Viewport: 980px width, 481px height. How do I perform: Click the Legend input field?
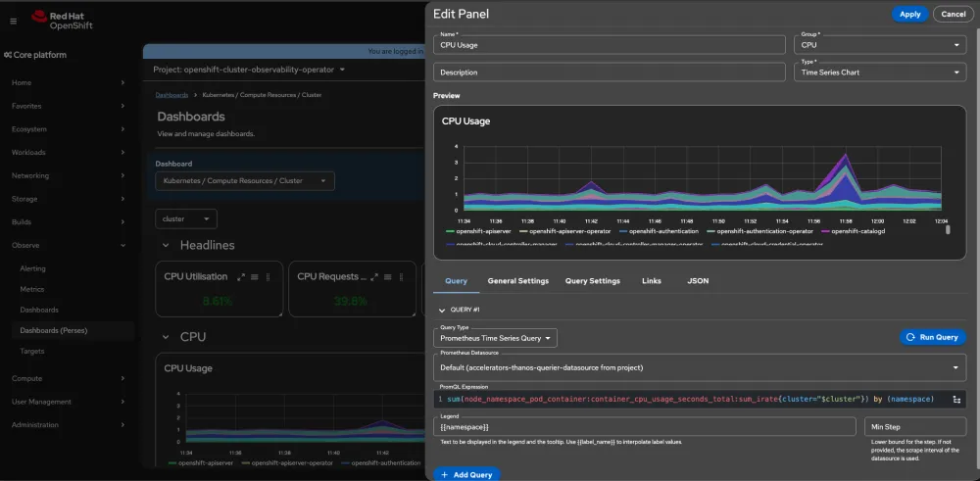[x=645, y=427]
